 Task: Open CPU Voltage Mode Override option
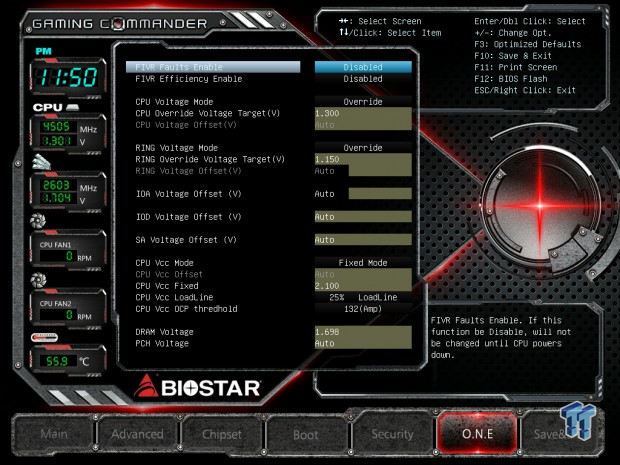coord(363,102)
